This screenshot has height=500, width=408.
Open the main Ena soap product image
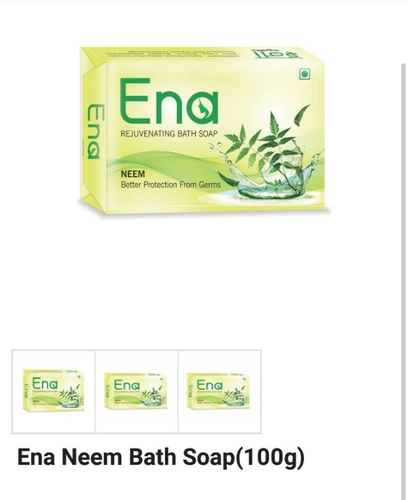click(x=204, y=131)
